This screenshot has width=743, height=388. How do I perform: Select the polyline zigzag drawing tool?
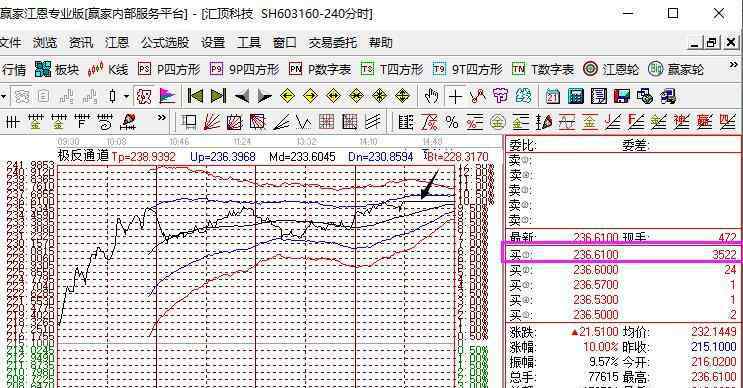tap(478, 97)
